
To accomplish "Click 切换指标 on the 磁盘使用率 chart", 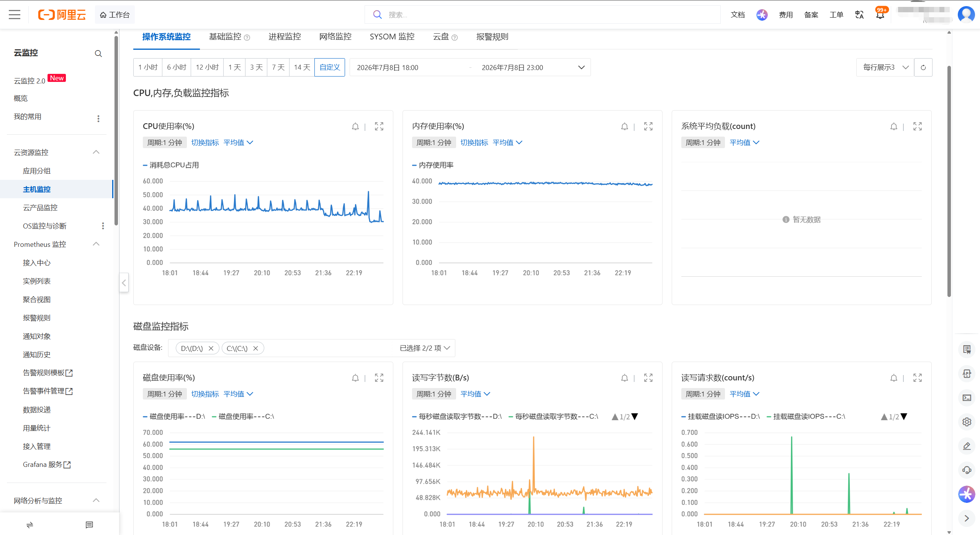I will [x=205, y=394].
